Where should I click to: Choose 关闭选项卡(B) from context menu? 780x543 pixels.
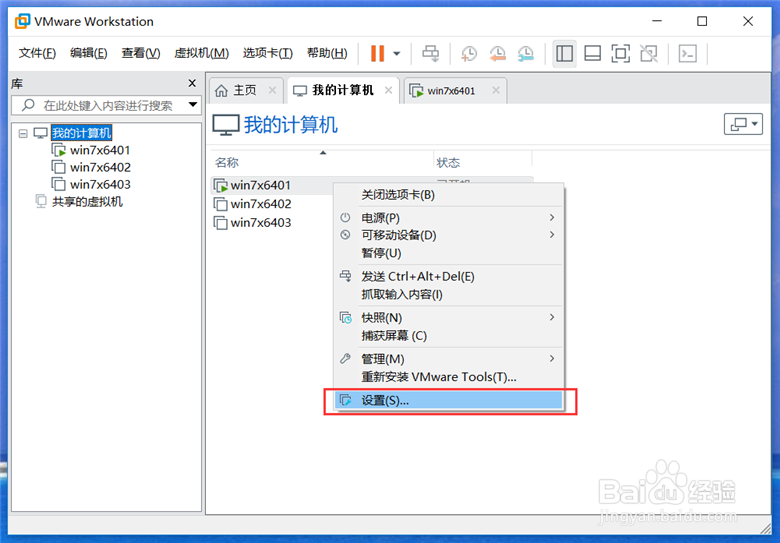pyautogui.click(x=449, y=195)
